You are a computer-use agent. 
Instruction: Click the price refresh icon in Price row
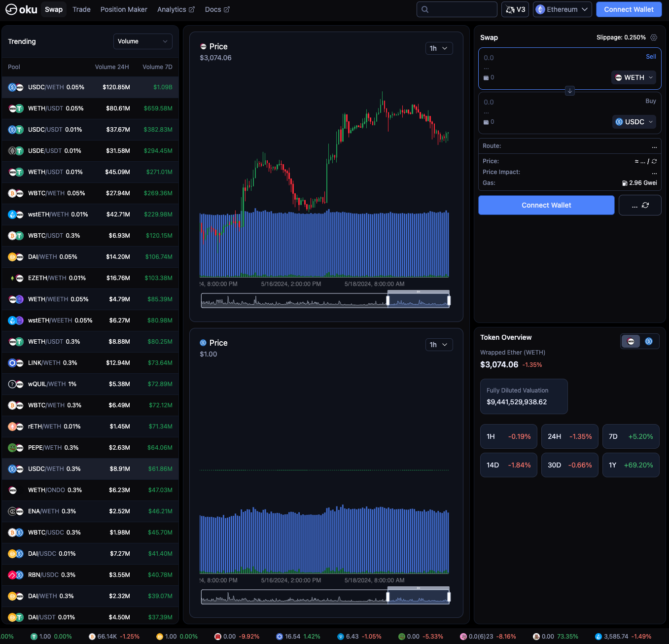tap(654, 161)
